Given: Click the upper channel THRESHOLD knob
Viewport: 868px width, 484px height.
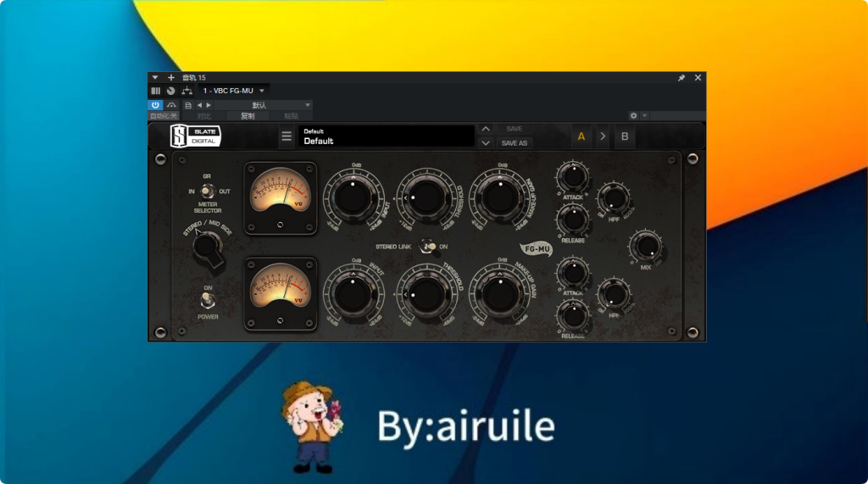Looking at the screenshot, I should 426,197.
